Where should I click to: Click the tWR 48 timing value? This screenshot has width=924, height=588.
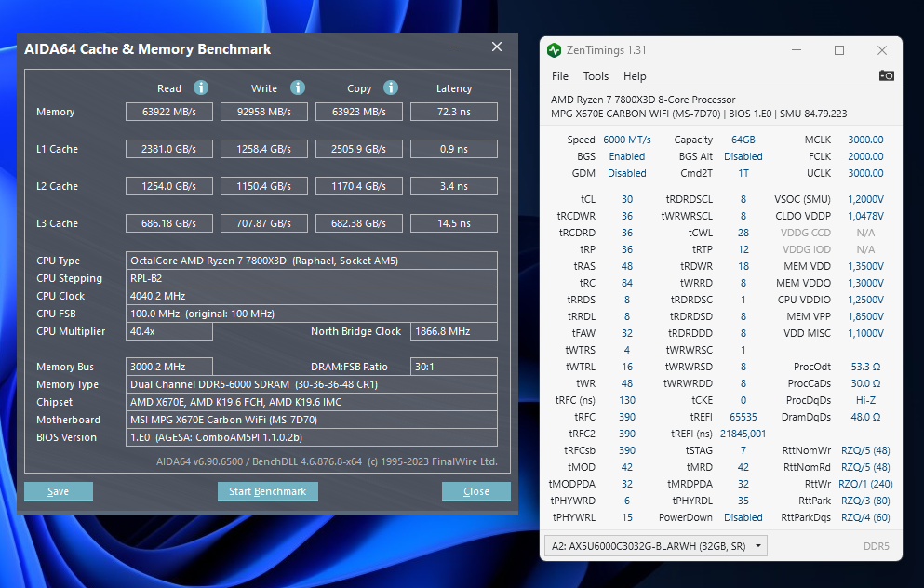click(627, 383)
